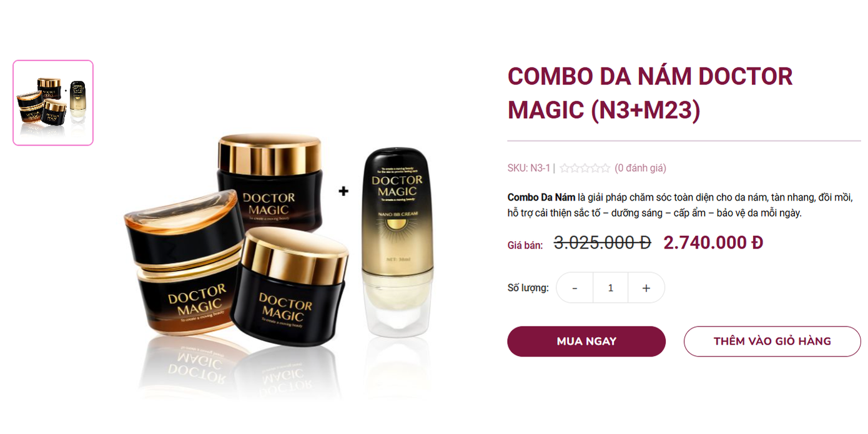Increase quantity with the plus button

pyautogui.click(x=646, y=288)
